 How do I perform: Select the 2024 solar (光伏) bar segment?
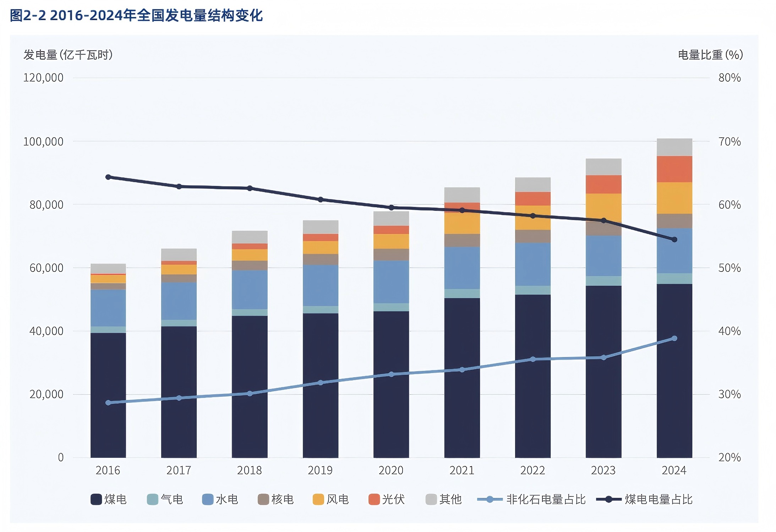click(674, 169)
